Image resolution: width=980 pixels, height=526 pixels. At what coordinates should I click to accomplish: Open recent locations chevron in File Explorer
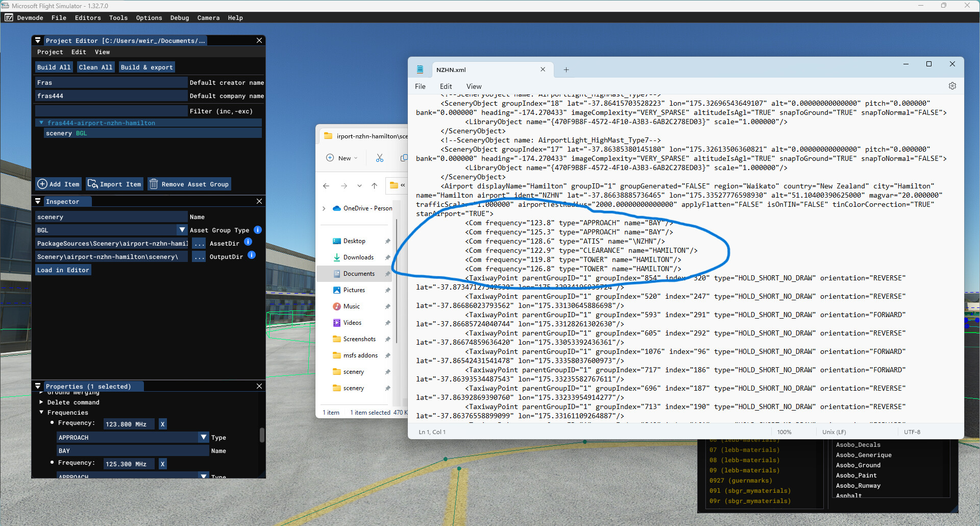pyautogui.click(x=360, y=185)
